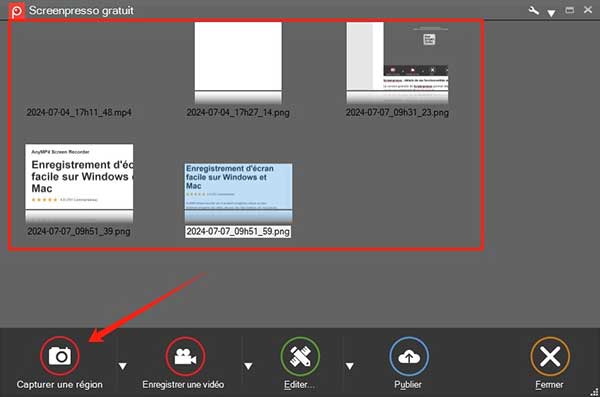The height and width of the screenshot is (397, 600).
Task: Click file name 2024-07-04_17h27_14.png
Action: 238,113
